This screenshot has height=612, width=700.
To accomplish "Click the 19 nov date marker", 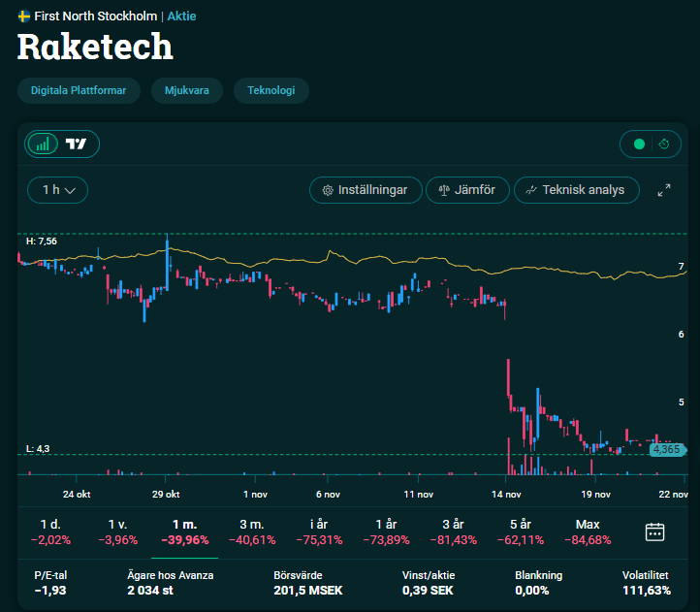I will (x=595, y=495).
